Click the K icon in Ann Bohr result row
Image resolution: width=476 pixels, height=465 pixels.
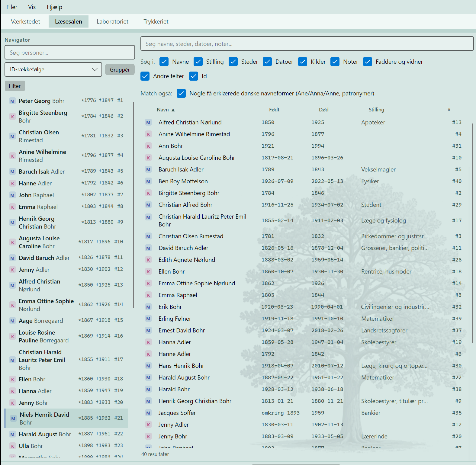click(x=148, y=146)
